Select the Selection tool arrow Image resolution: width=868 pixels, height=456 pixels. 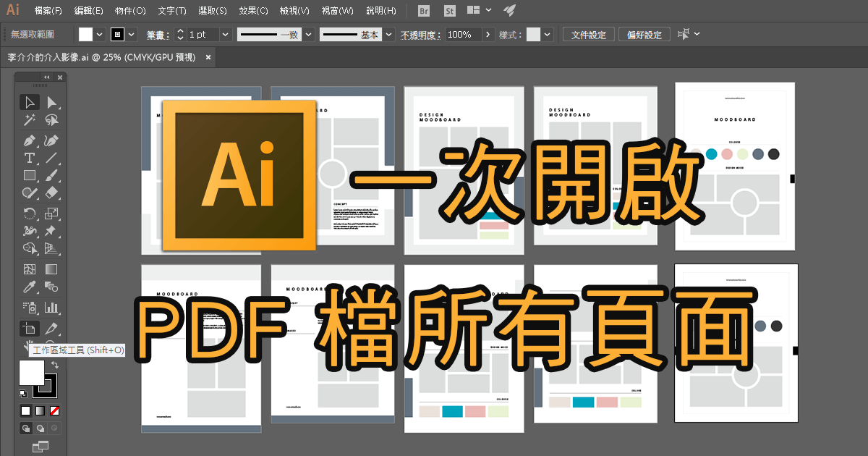(30, 102)
